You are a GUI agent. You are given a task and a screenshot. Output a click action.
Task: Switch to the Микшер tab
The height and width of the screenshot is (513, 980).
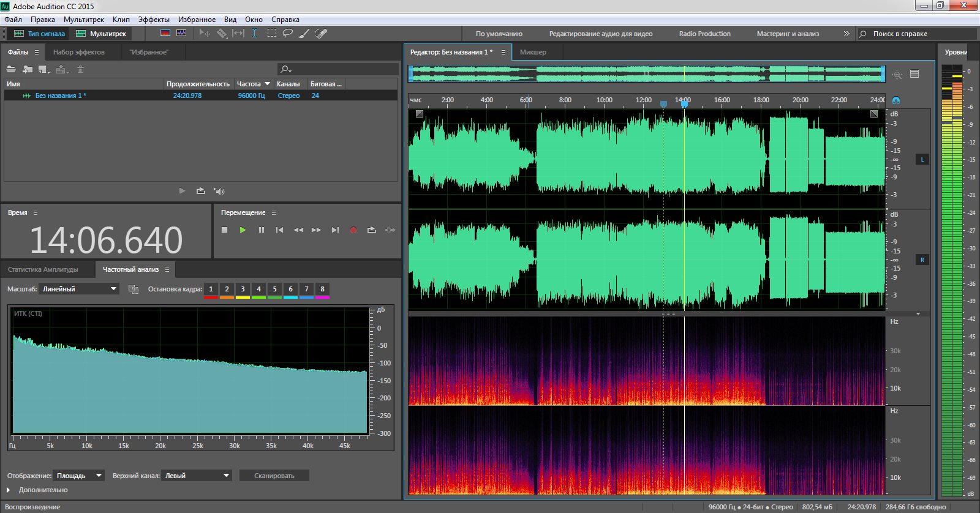click(x=533, y=53)
